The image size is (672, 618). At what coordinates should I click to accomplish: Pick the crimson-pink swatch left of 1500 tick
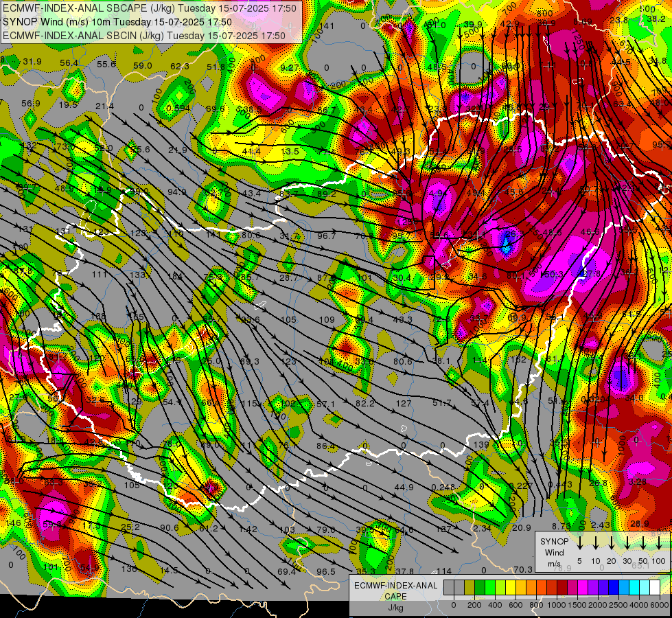[572, 588]
